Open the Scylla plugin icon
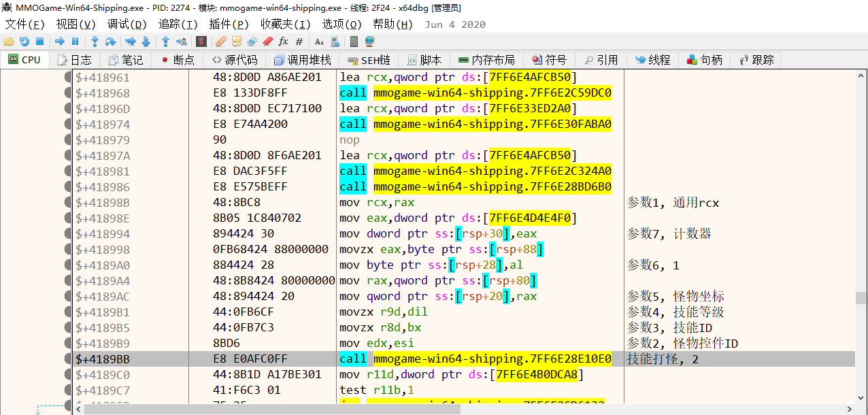This screenshot has width=868, height=415. [x=201, y=41]
